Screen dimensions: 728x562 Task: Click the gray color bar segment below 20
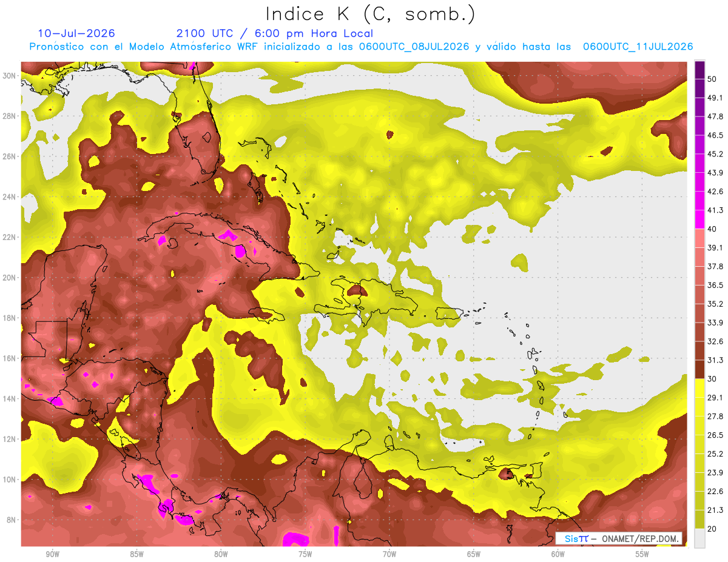[x=699, y=538]
